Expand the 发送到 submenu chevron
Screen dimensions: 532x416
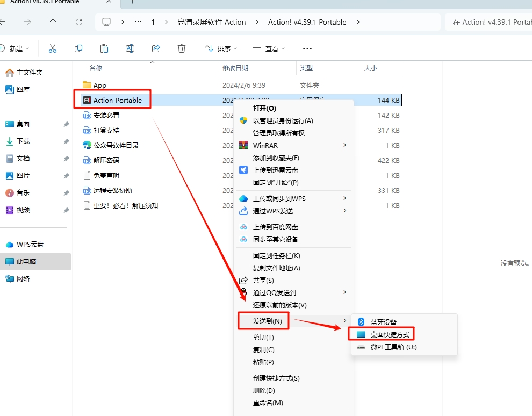point(346,320)
